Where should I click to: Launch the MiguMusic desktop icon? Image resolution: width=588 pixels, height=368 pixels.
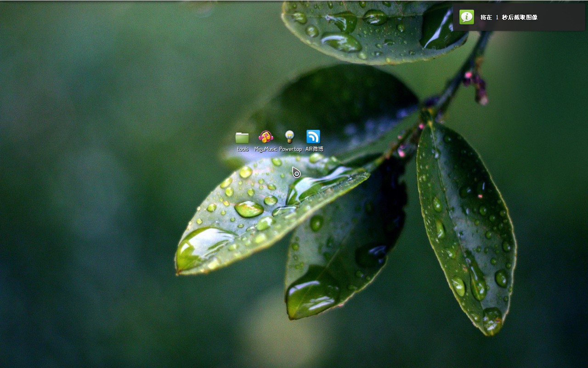pos(266,137)
